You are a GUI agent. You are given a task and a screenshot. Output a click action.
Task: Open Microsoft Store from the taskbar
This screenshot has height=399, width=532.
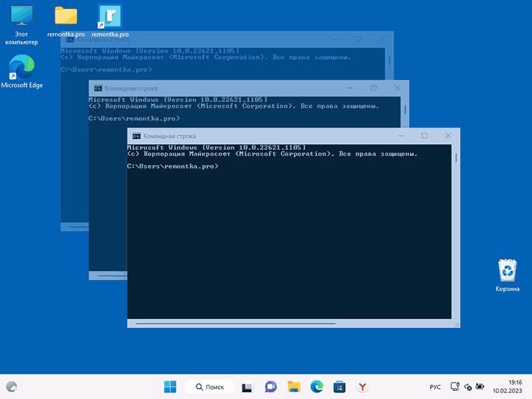pos(339,386)
